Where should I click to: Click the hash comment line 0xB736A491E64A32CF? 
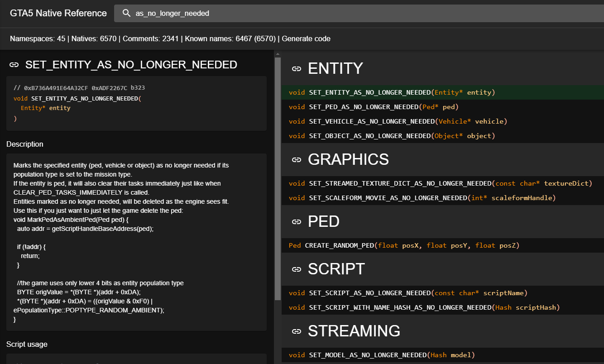[79, 88]
